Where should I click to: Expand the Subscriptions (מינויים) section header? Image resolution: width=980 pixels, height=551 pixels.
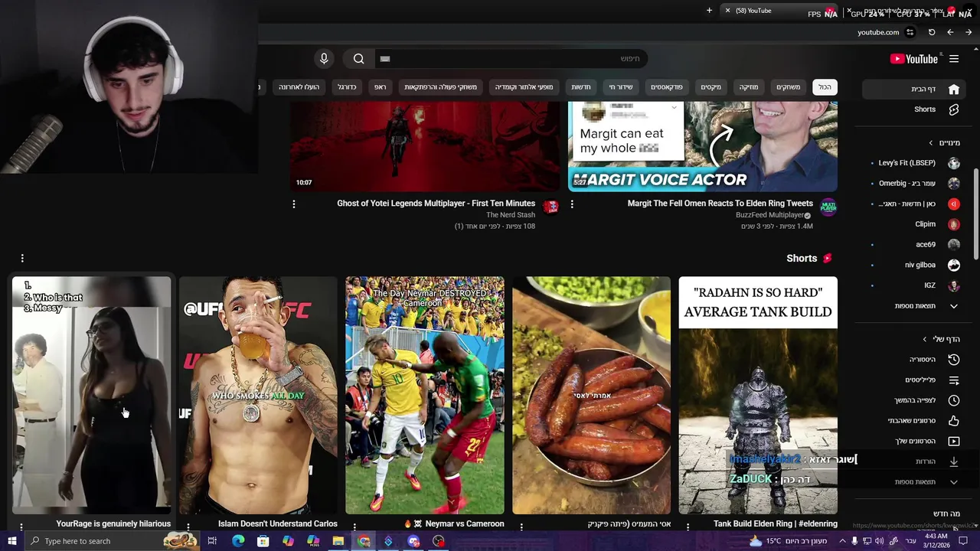pyautogui.click(x=944, y=143)
